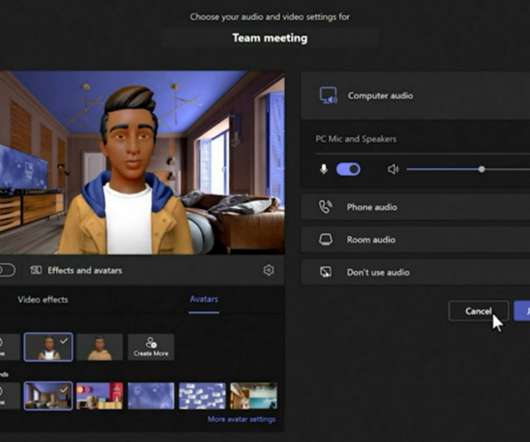
Task: Choose the teal and wood room background
Action: coord(254,396)
